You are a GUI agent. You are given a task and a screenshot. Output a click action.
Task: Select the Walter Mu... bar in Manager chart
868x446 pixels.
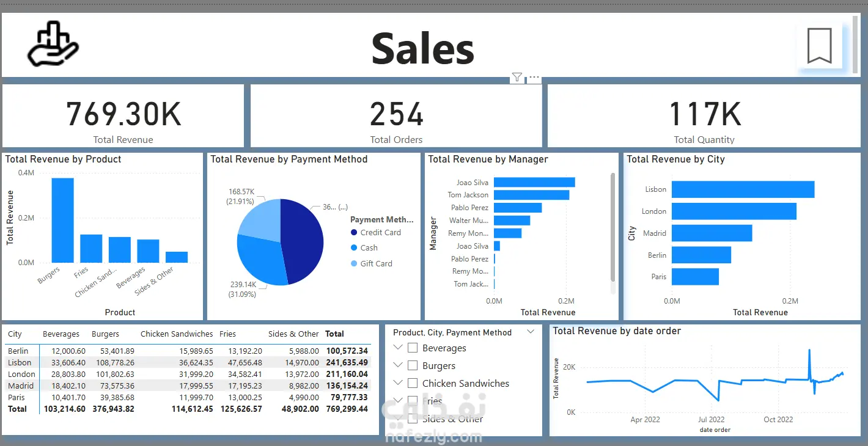coord(512,221)
